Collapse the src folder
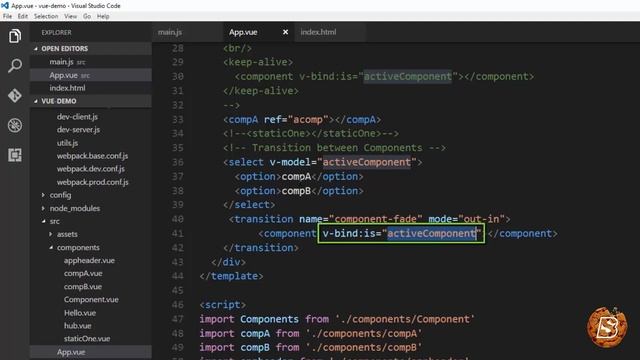640x360 pixels. click(91, 221)
